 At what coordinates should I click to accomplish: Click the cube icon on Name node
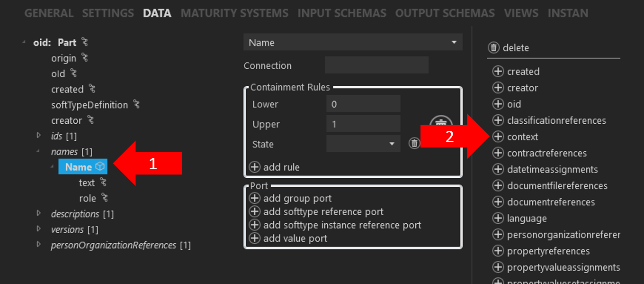100,166
